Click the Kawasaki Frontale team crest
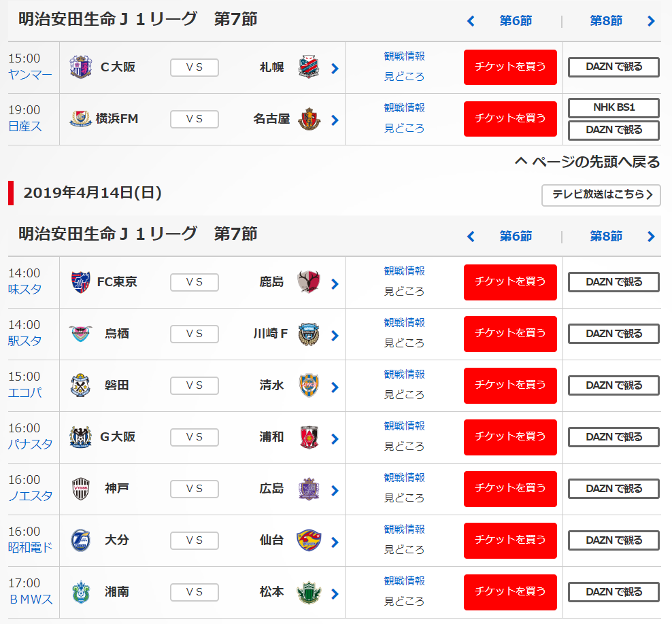 pyautogui.click(x=308, y=334)
